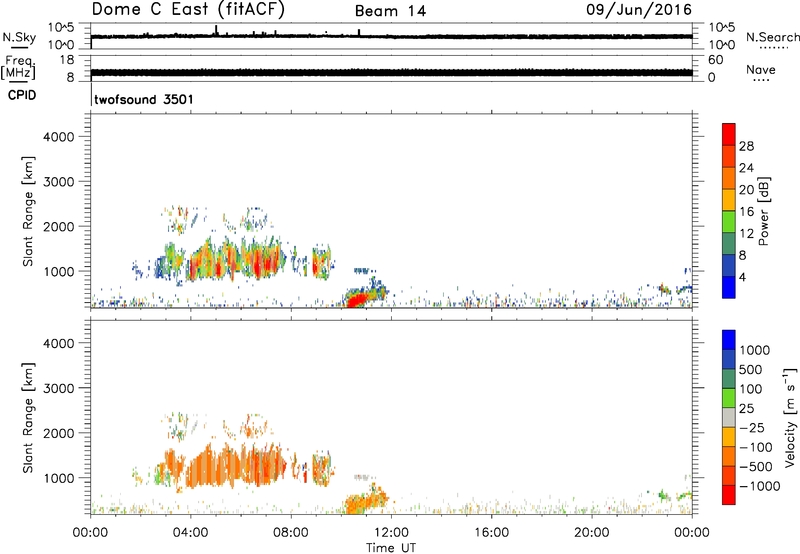Click the 'Slant Range [km]' label of velocity panel

pos(28,417)
